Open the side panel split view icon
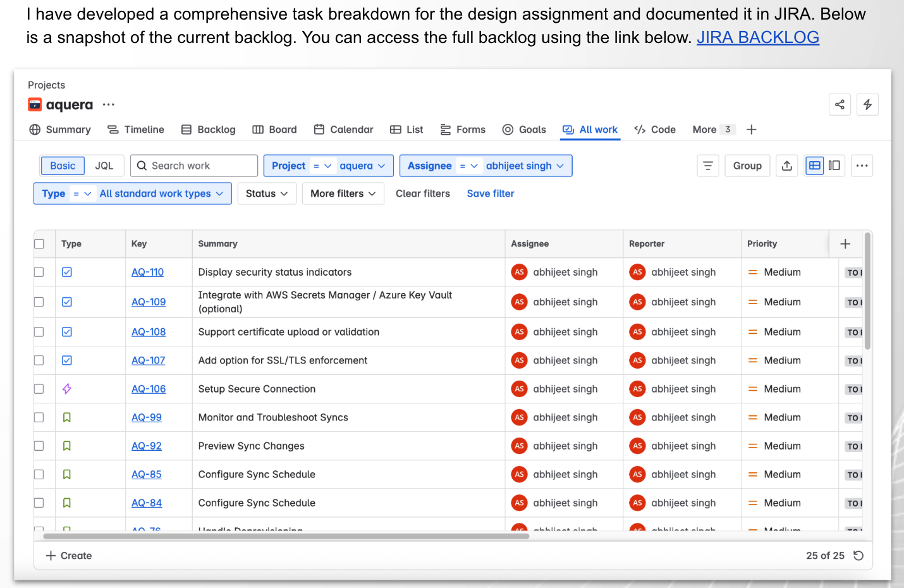Image resolution: width=904 pixels, height=588 pixels. [x=834, y=166]
